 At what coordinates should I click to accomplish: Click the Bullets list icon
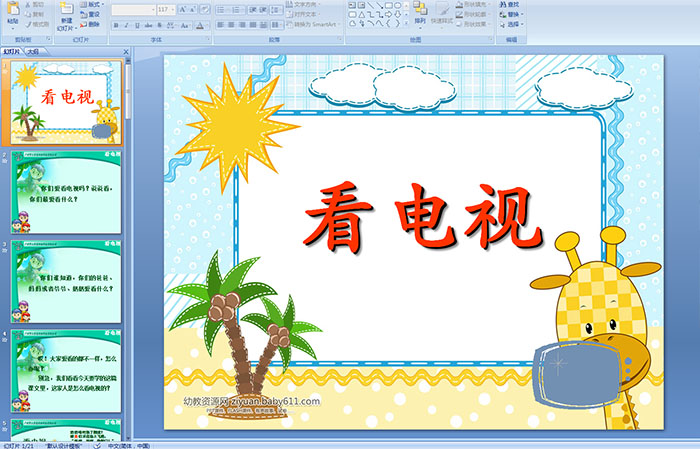[221, 10]
